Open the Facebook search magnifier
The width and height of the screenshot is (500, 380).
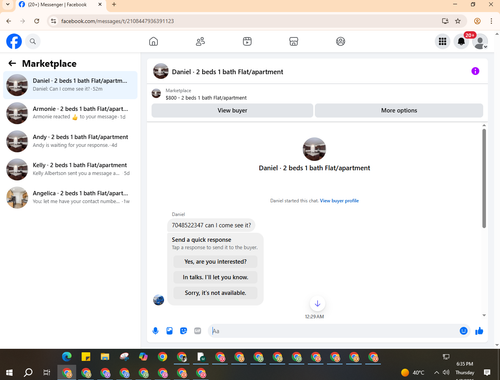coord(33,41)
